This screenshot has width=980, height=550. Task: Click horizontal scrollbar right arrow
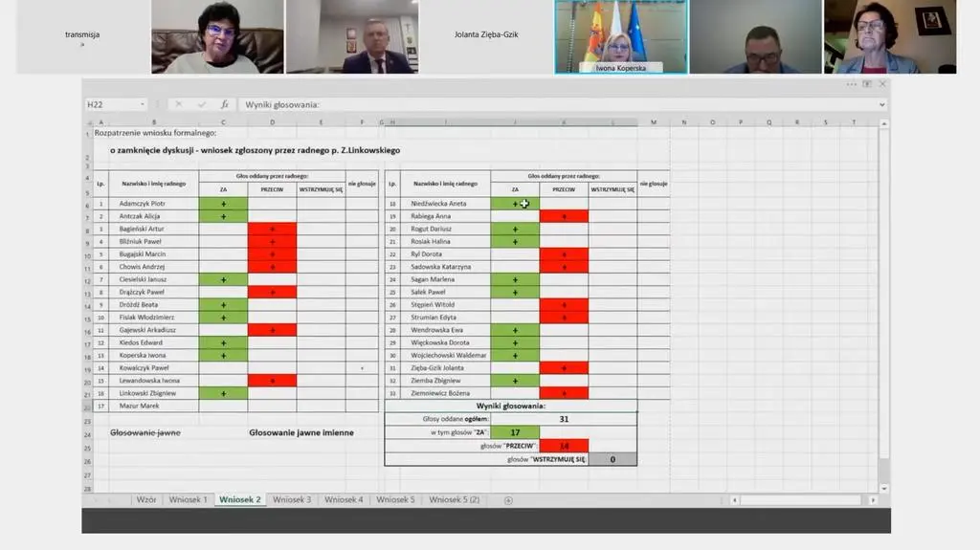pos(872,500)
